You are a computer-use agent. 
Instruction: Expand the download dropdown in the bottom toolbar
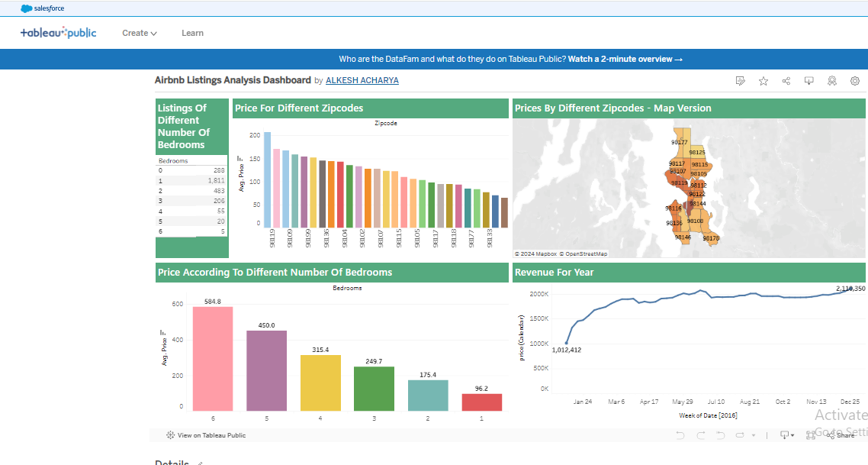click(786, 435)
